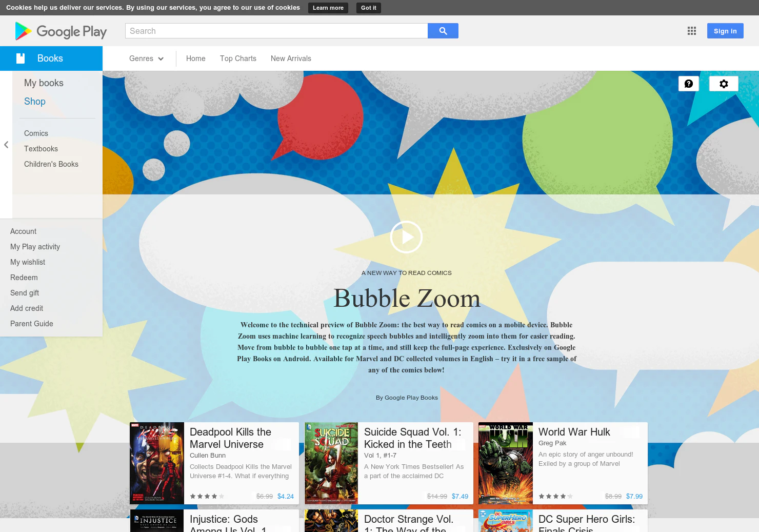Select Shop in sidebar

tap(35, 102)
